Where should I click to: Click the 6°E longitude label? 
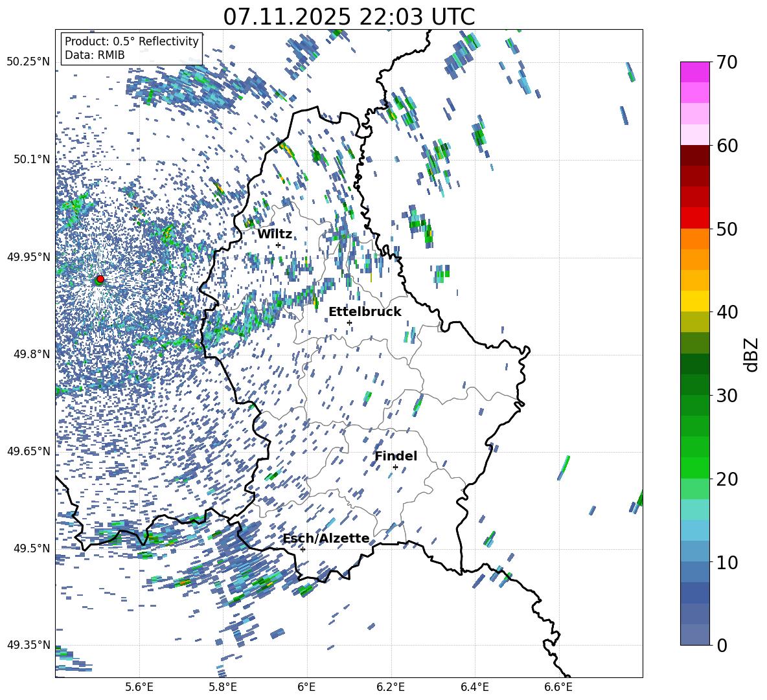point(306,687)
